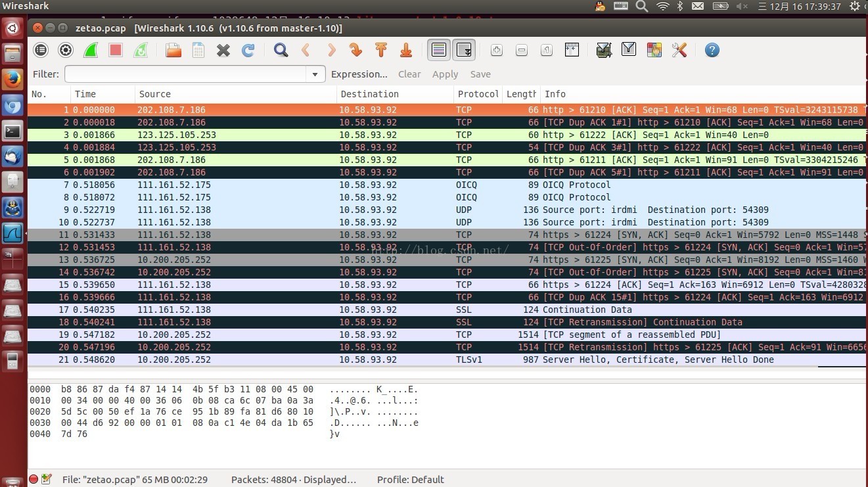
Task: Open the Bluetooth indicator menu
Action: (680, 6)
